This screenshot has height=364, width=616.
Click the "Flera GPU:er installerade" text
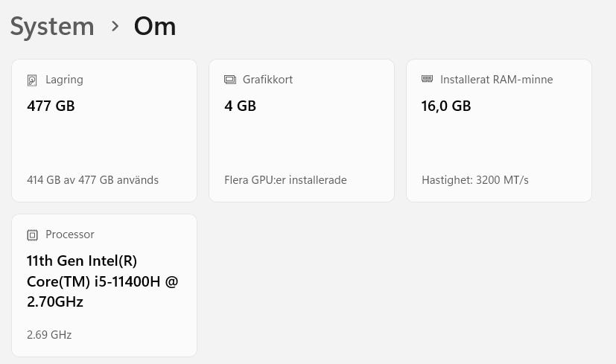(x=285, y=180)
